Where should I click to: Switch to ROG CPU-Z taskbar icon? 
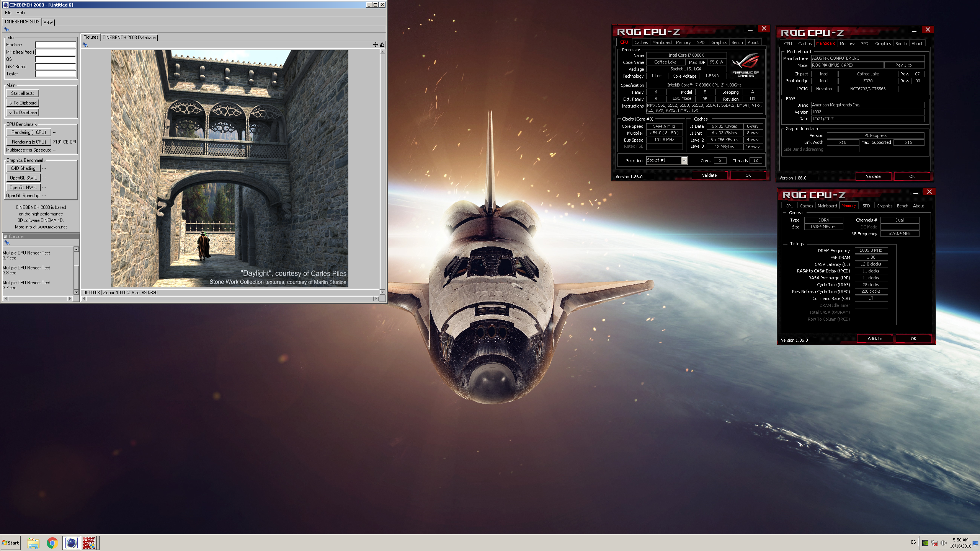[x=90, y=543]
